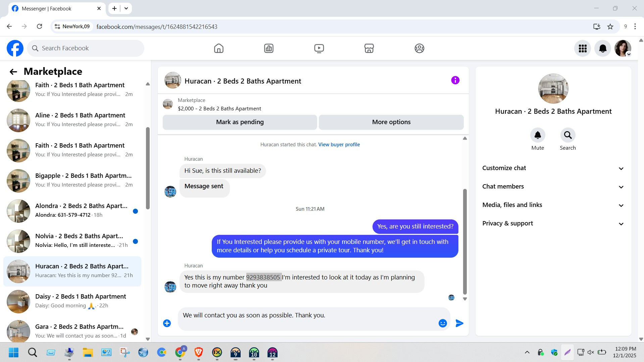This screenshot has height=362, width=644.
Task: Open File Explorer from taskbar
Action: click(x=88, y=353)
